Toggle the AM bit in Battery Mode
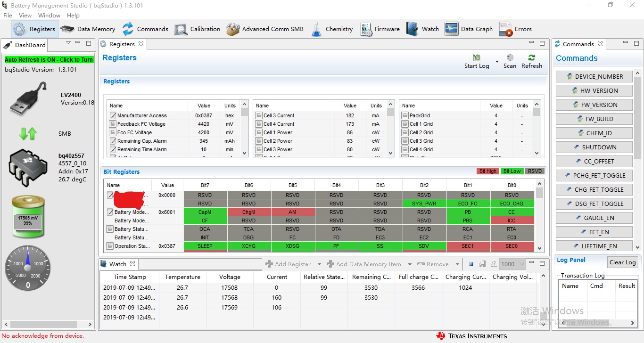This screenshot has width=644, height=343. pyautogui.click(x=292, y=212)
